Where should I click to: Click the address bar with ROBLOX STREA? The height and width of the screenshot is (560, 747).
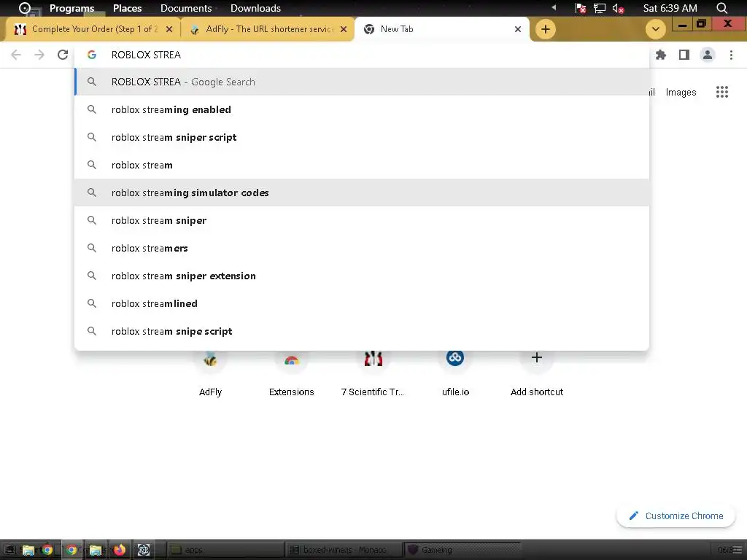[362, 55]
